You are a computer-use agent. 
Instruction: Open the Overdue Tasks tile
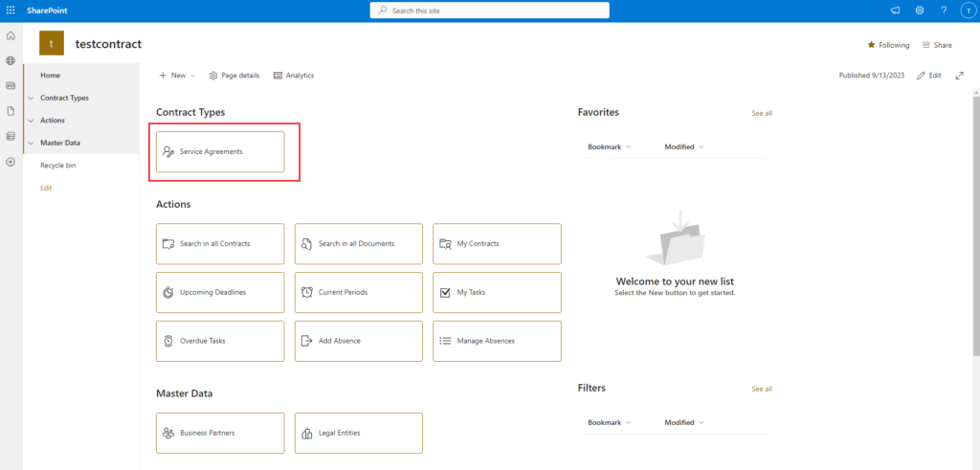[220, 341]
